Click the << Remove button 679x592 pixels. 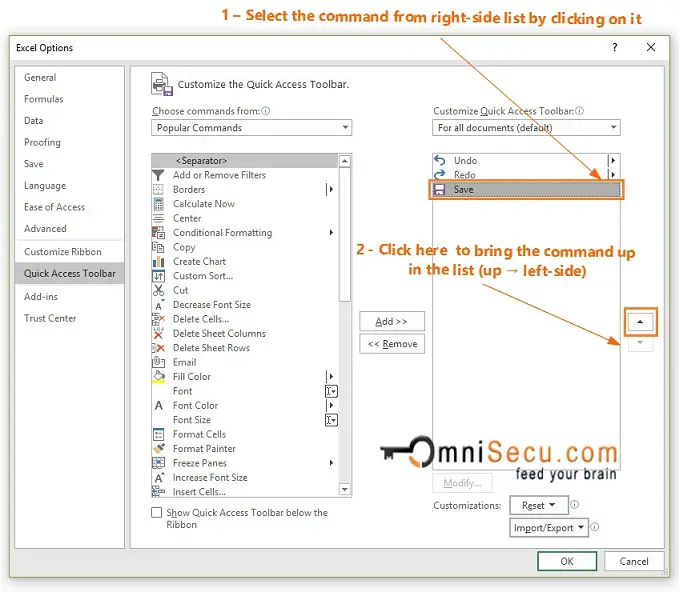coord(391,344)
